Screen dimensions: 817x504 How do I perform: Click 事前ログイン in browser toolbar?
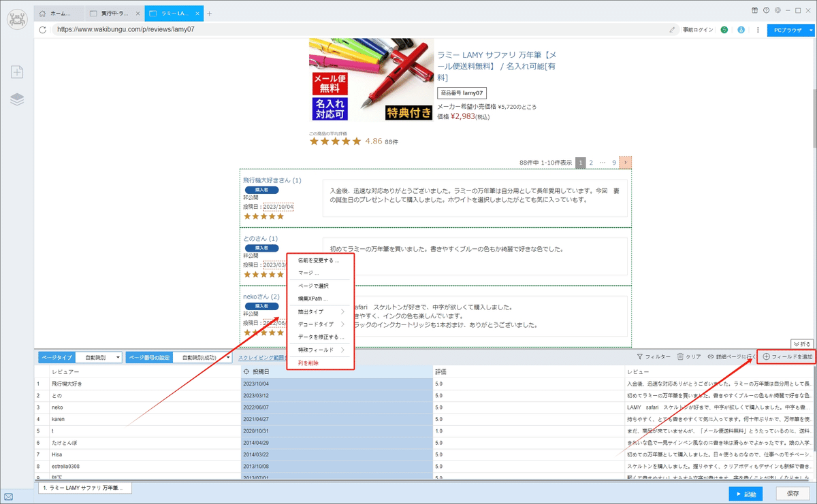(698, 30)
